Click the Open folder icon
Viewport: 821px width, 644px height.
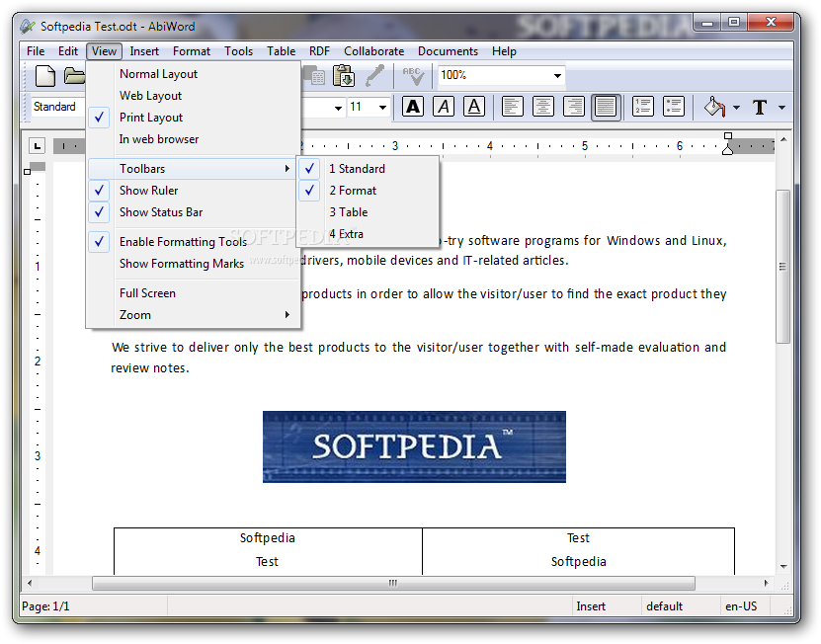coord(74,76)
